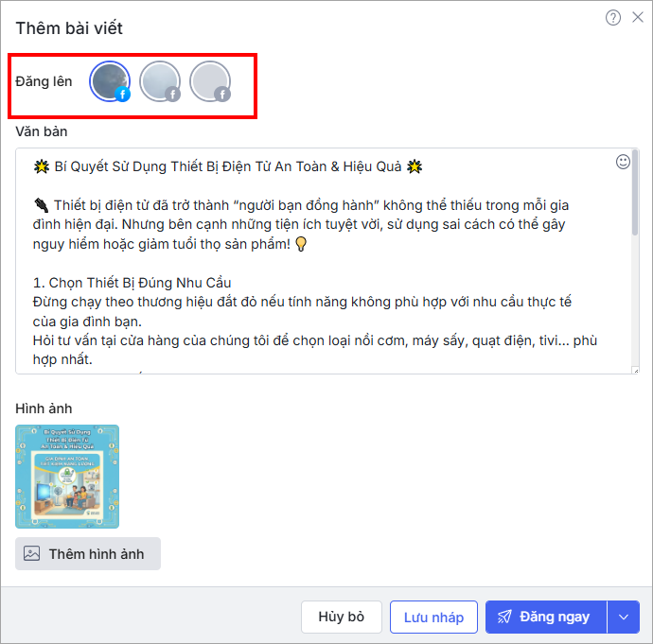Click the grey Facebook badge on third avatar

click(x=222, y=95)
